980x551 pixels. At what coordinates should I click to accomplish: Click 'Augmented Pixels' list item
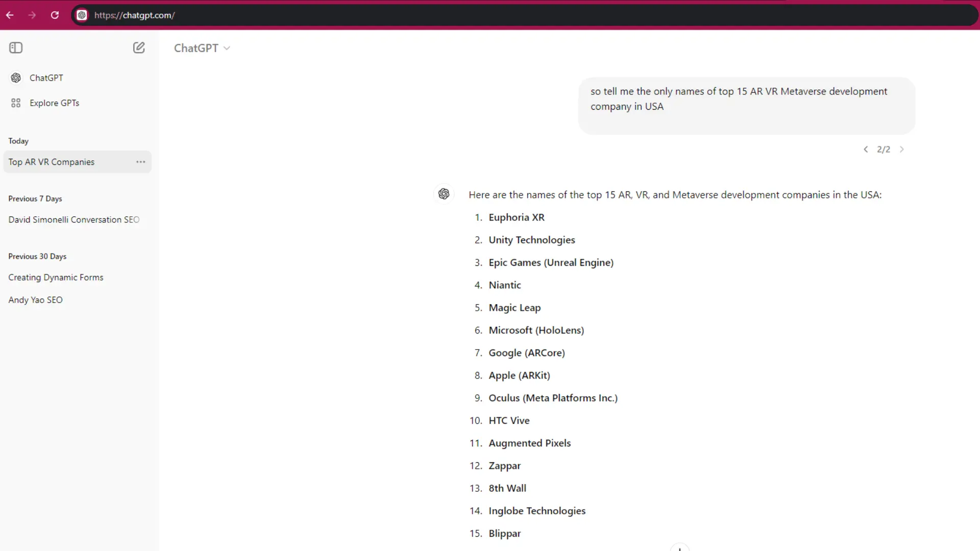pos(530,443)
